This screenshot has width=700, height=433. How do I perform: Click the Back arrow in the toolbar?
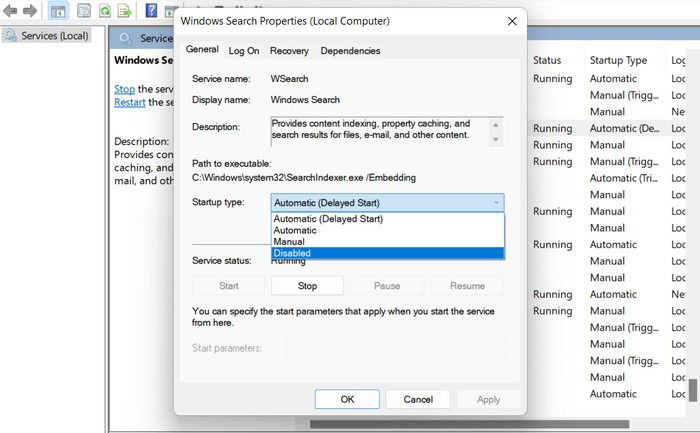point(10,10)
